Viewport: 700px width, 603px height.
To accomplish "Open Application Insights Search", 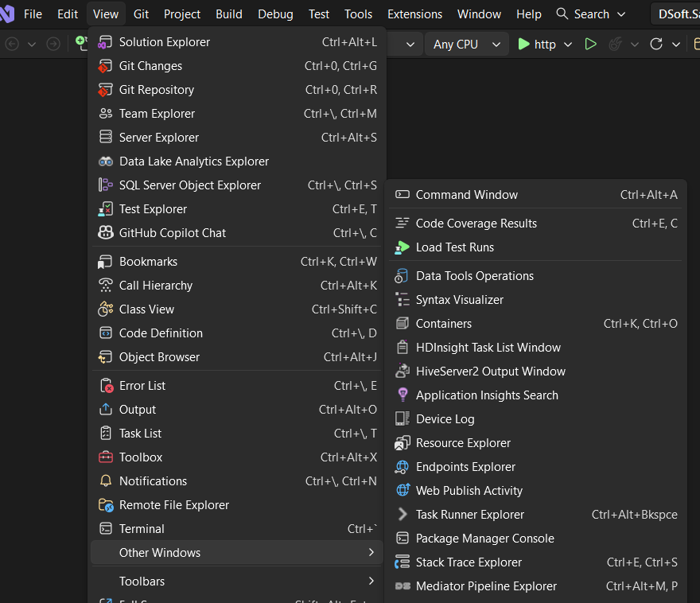I will pos(535,395).
